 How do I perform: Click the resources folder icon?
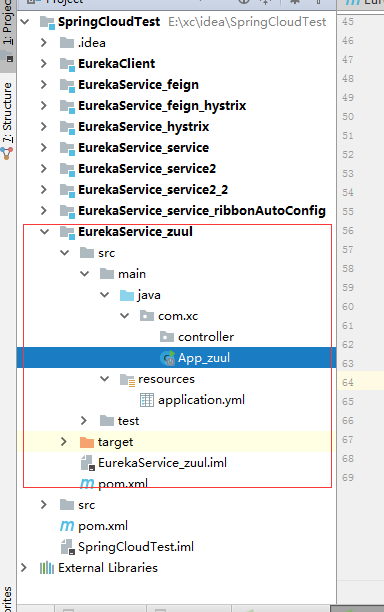point(127,379)
